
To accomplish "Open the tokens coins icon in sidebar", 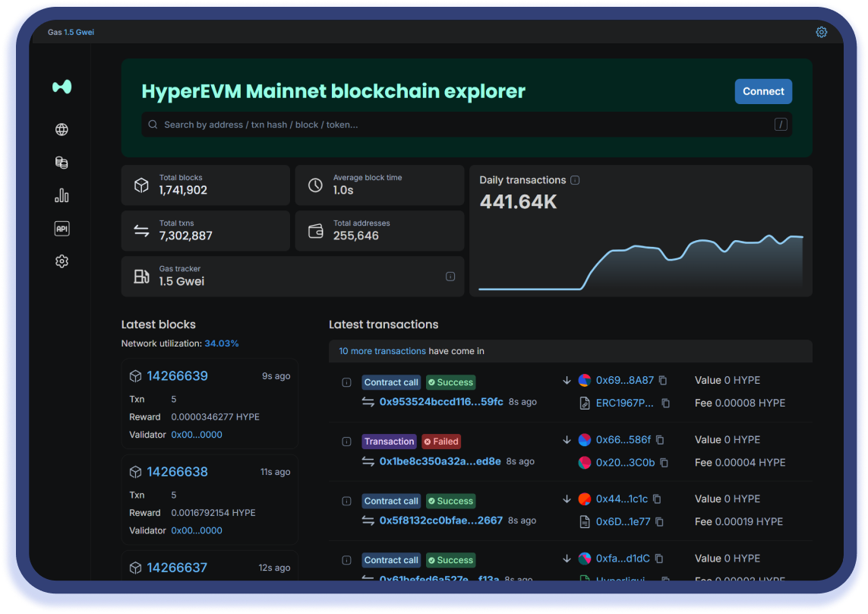I will [x=62, y=163].
